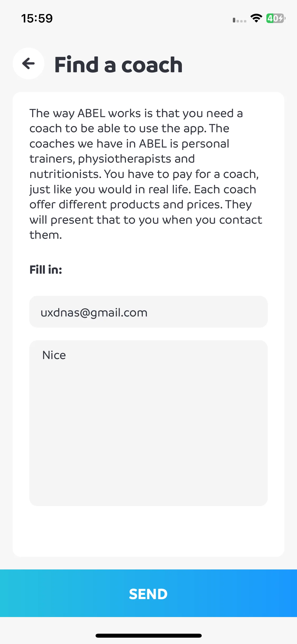Tap the 15:59 clock in status bar
Viewport: 297px width, 644px height.
37,19
